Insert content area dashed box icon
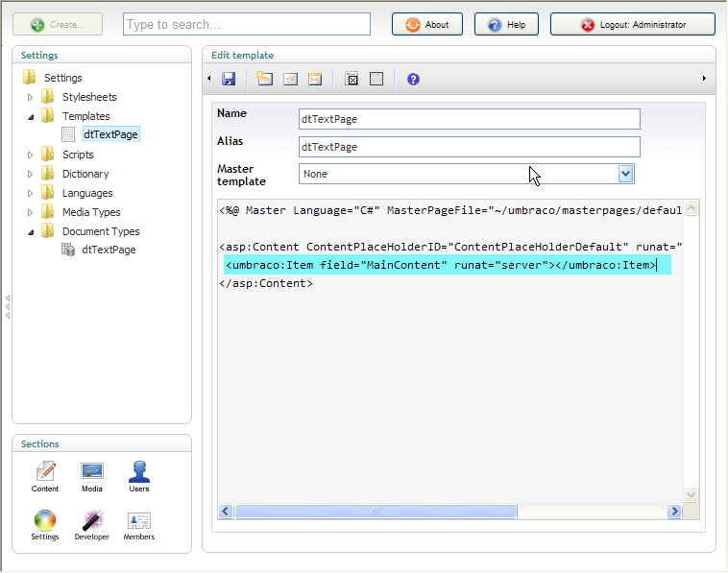 (376, 79)
